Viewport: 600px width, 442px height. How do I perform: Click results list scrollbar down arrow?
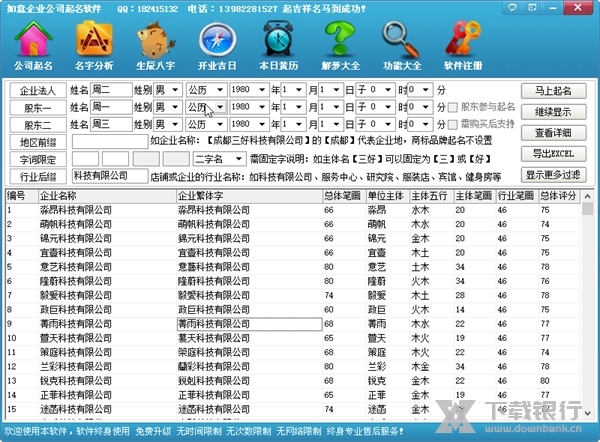point(587,413)
